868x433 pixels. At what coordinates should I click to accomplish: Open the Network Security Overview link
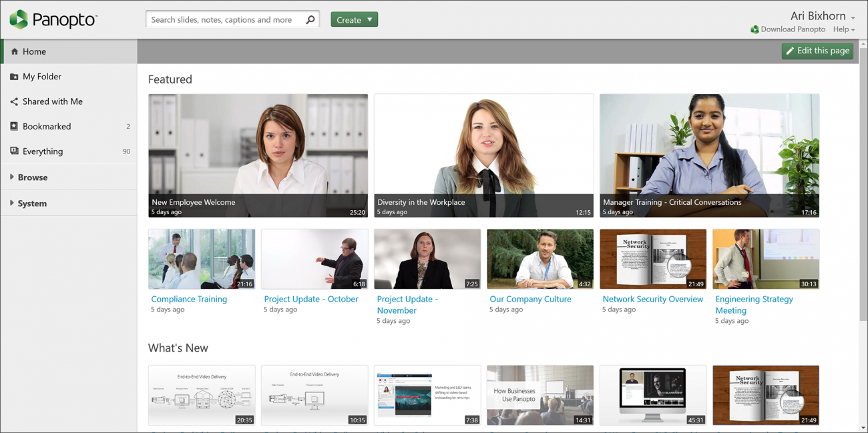click(652, 299)
